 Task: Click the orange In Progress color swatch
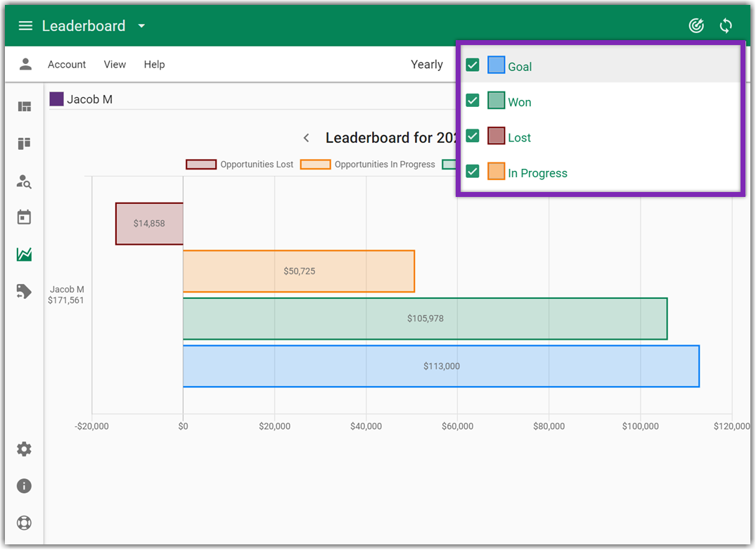[496, 172]
